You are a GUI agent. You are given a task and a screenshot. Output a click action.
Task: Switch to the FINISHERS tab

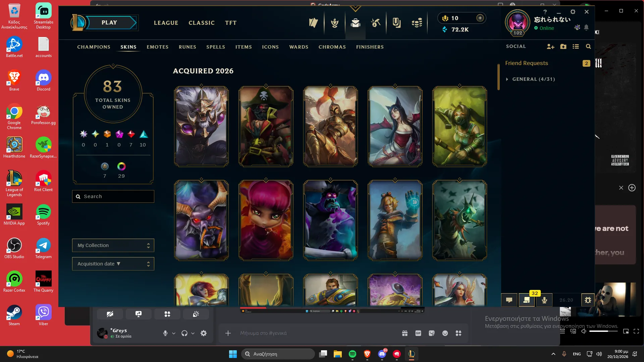click(370, 47)
